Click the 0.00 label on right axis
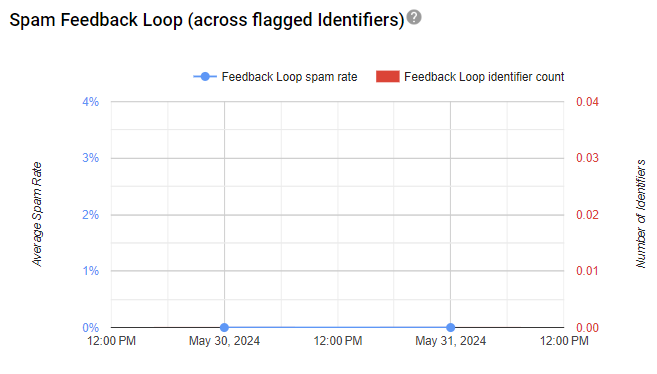Screen dimensions: 657x374 (587, 328)
